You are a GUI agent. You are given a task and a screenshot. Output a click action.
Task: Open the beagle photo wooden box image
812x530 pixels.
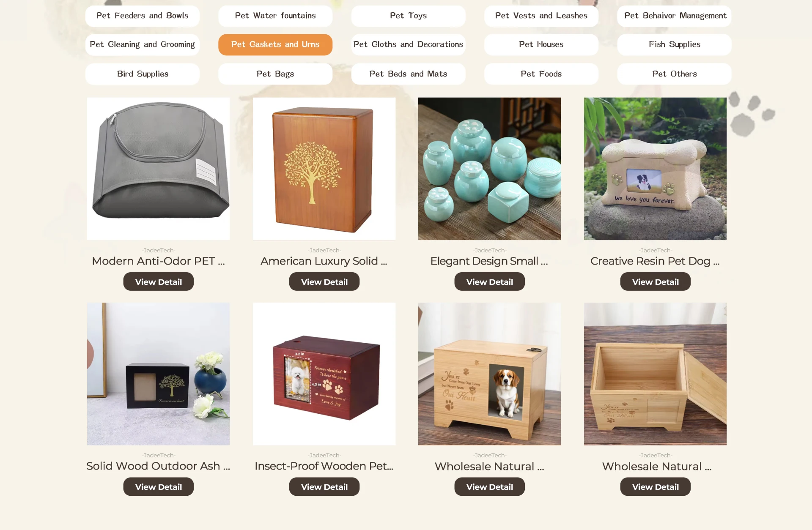tap(489, 374)
